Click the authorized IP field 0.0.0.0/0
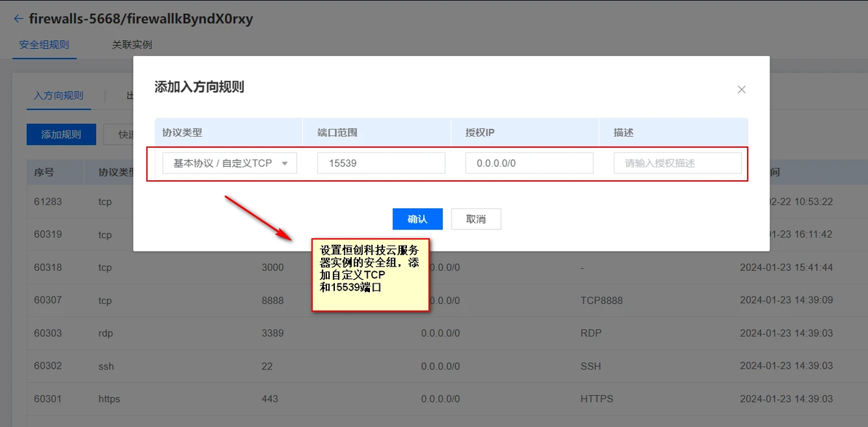This screenshot has width=868, height=427. pyautogui.click(x=529, y=163)
